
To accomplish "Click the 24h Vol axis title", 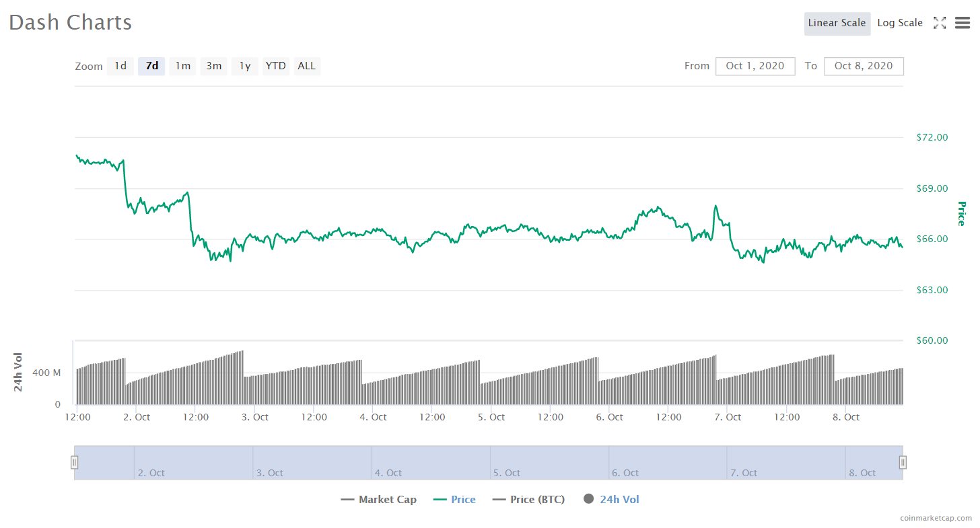I will click(x=18, y=372).
